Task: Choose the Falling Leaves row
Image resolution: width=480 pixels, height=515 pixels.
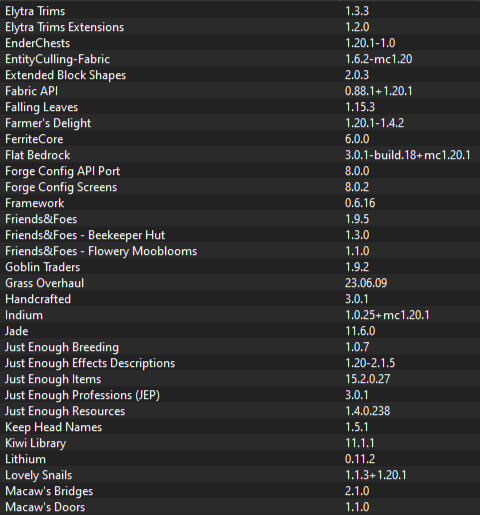Action: tap(240, 107)
